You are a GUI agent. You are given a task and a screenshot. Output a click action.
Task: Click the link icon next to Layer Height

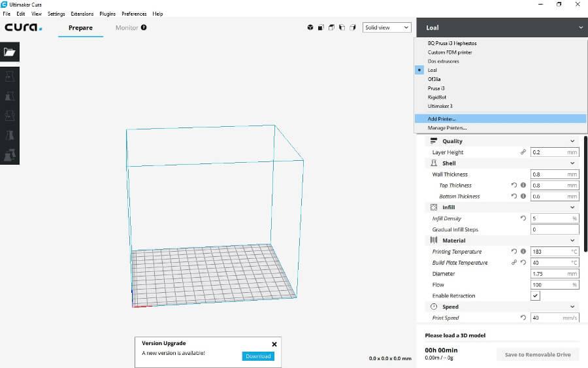pyautogui.click(x=523, y=152)
